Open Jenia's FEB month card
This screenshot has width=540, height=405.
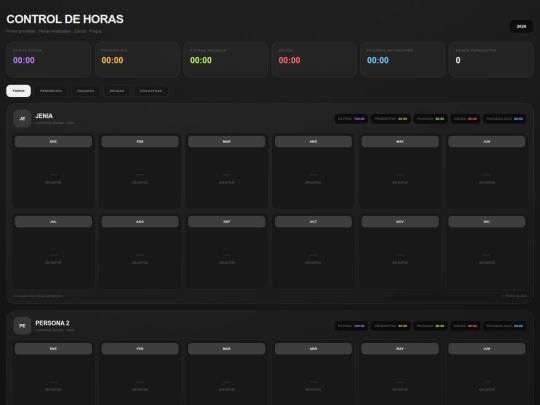pyautogui.click(x=140, y=171)
